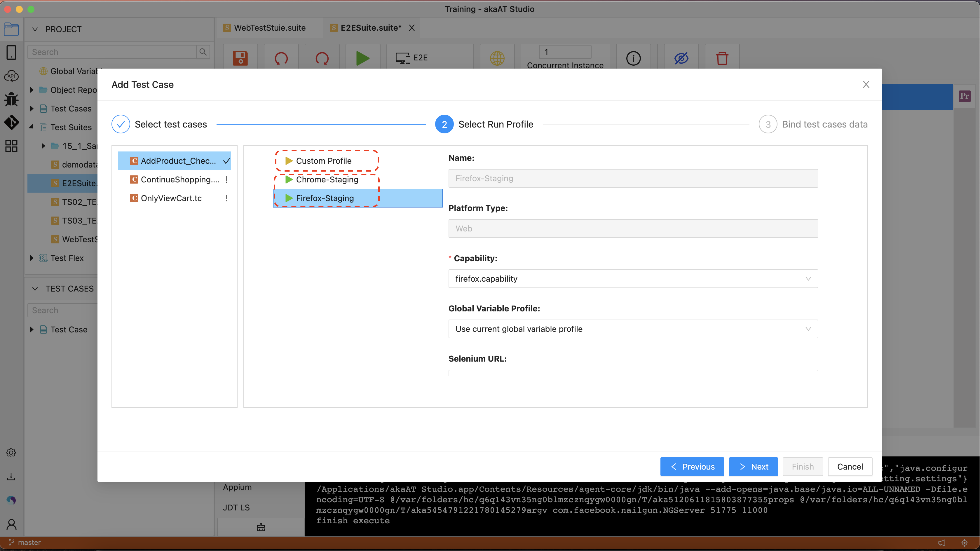Open the Global Variable Profile dropdown
The height and width of the screenshot is (551, 980).
click(633, 329)
